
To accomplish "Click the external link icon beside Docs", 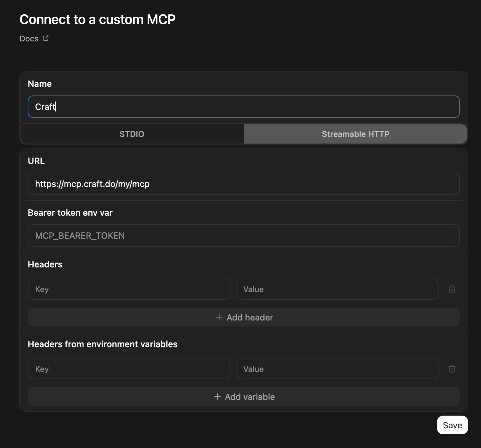I will point(46,38).
